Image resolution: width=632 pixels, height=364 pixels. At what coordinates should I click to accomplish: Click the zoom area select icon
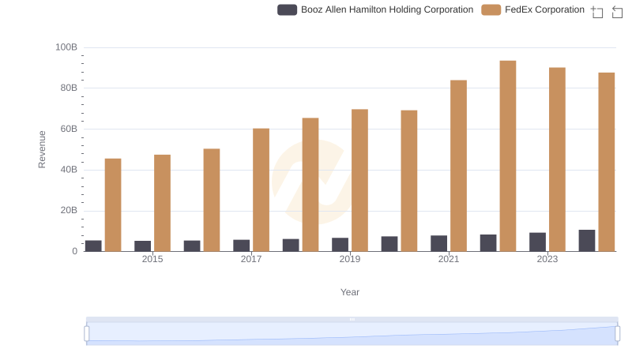(x=597, y=12)
